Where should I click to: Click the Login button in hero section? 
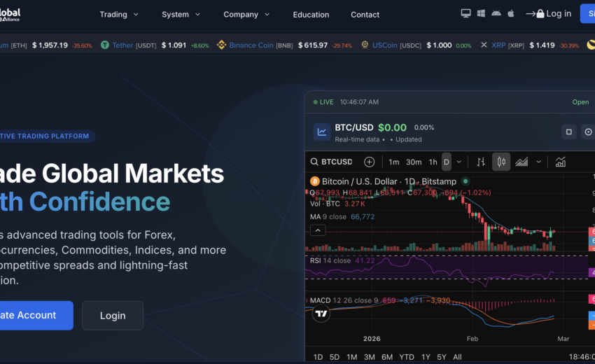click(x=113, y=316)
